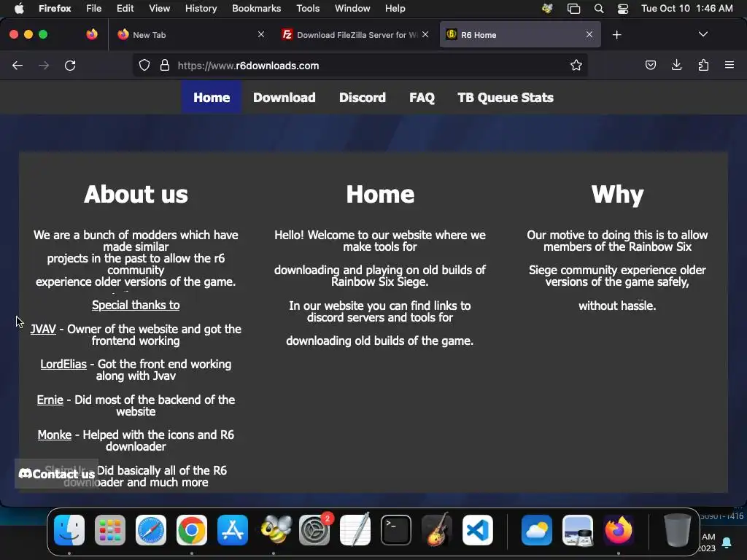The image size is (747, 560).
Task: Open Visual Studio Code from the Dock
Action: [x=478, y=530]
